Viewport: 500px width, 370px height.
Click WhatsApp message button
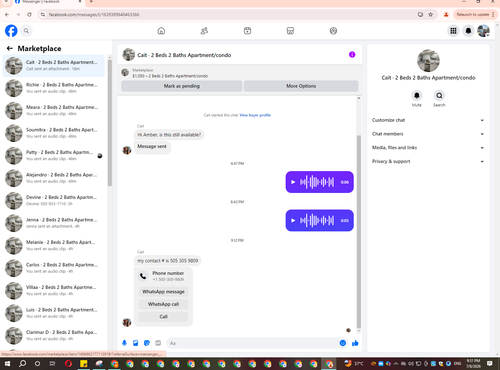(x=163, y=292)
